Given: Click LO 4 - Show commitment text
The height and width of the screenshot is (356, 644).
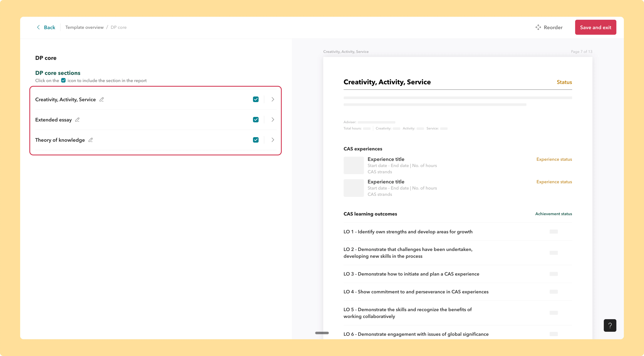Looking at the screenshot, I should [x=416, y=292].
